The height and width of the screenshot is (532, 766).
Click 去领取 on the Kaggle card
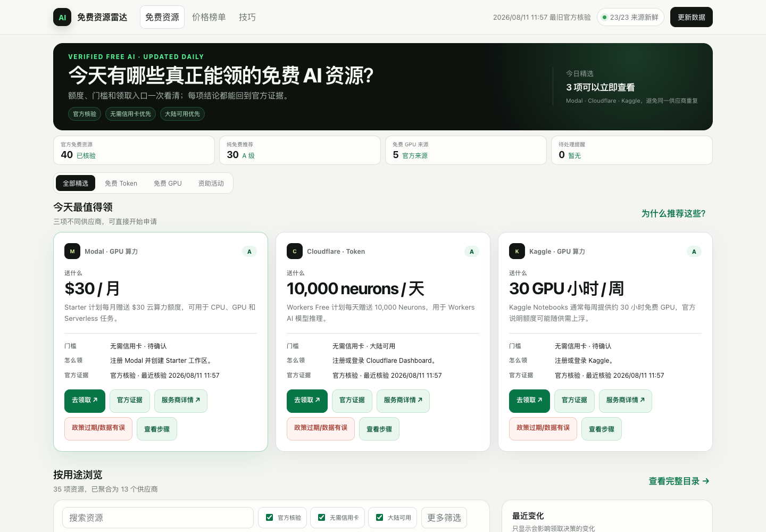click(x=529, y=401)
